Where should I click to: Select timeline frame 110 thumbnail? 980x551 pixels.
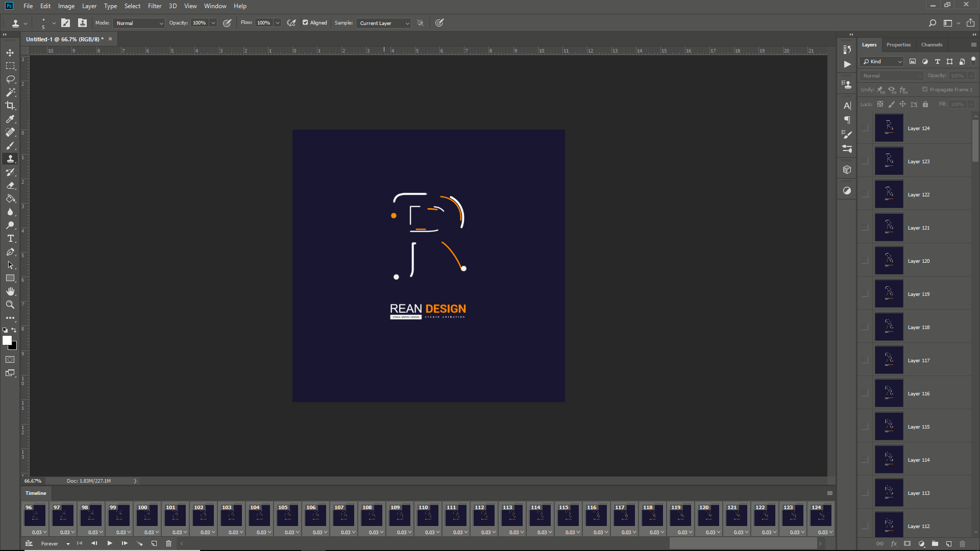tap(428, 515)
